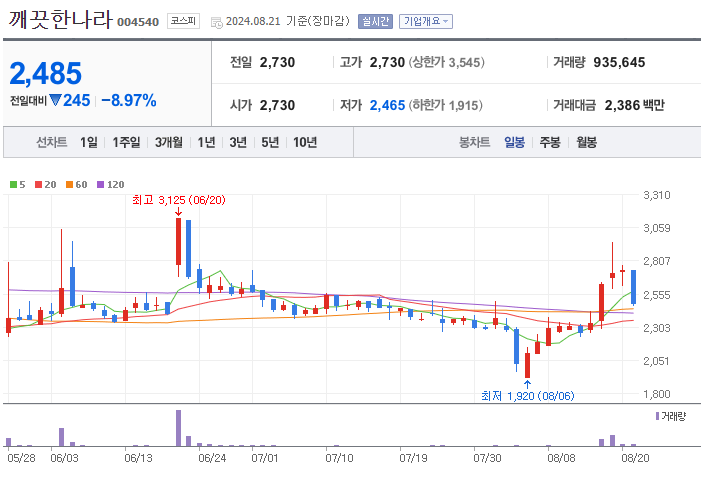Screen dimensions: 701x477
Task: Click the 시가 2,730 open price value
Action: click(x=277, y=105)
